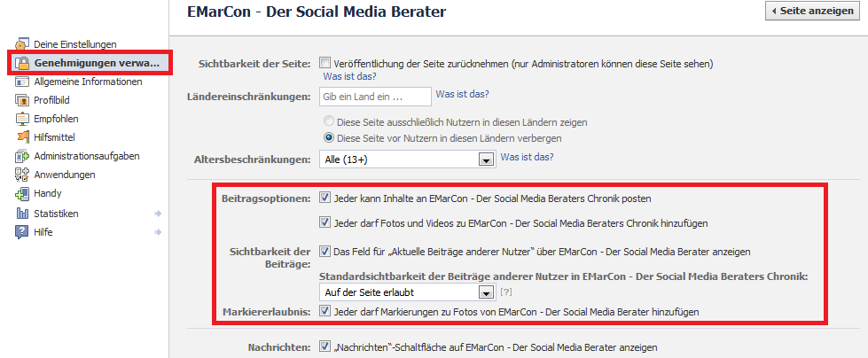Click the Handy phone icon
868x358 pixels.
point(21,194)
